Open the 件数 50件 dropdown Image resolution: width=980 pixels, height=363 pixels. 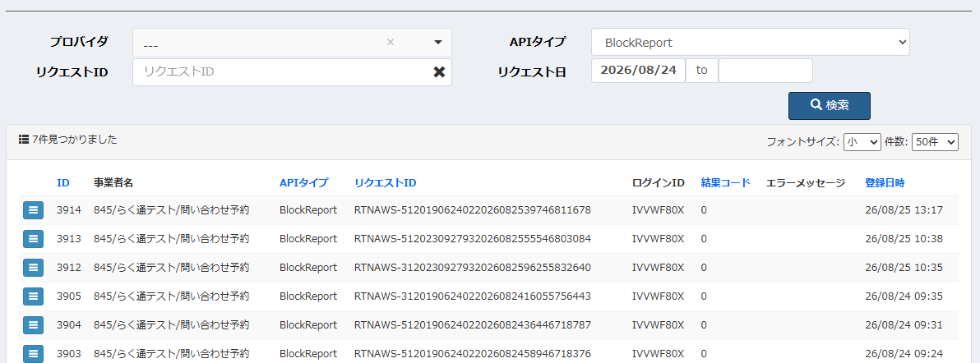(x=935, y=142)
